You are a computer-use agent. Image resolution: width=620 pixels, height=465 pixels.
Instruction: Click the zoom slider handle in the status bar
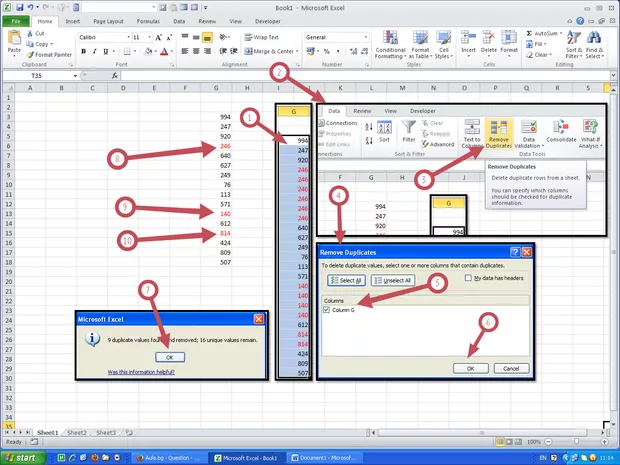coord(576,442)
